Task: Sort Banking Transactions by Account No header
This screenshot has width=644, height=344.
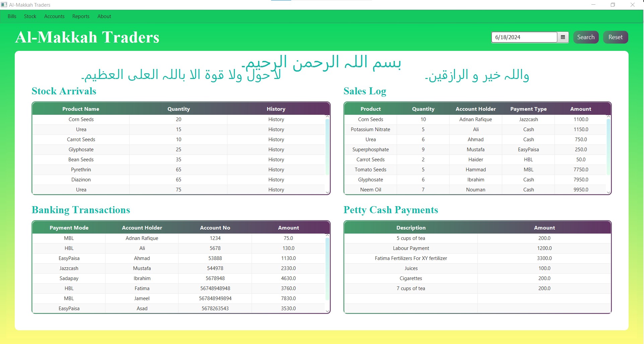Action: (215, 228)
